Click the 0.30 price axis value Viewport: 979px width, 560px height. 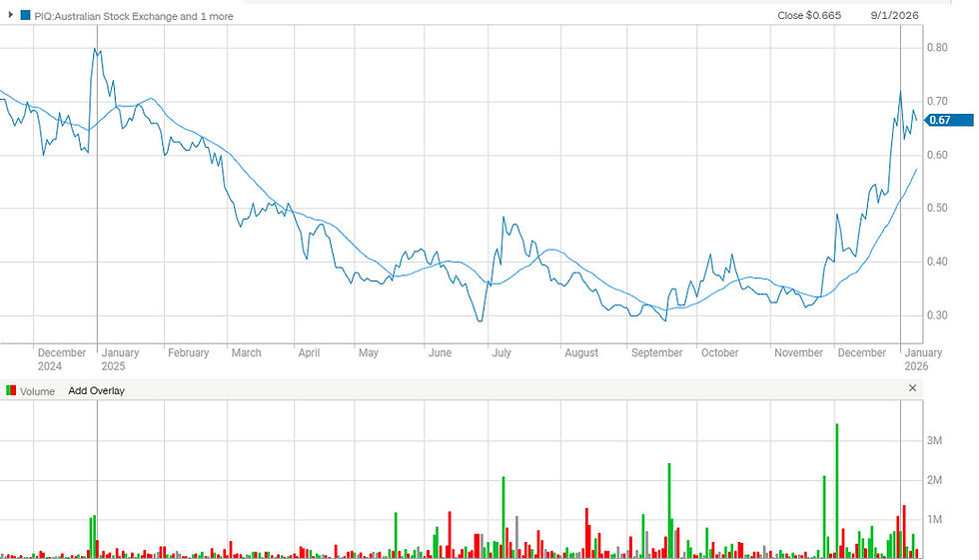tap(937, 314)
